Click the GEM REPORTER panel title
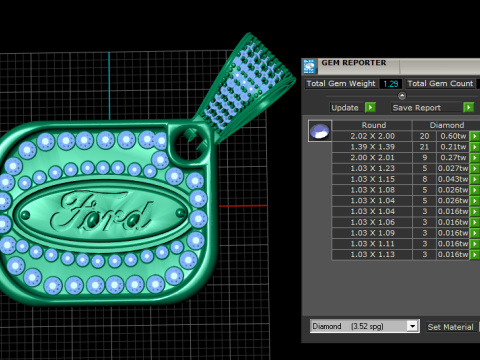This screenshot has height=360, width=480. point(354,63)
